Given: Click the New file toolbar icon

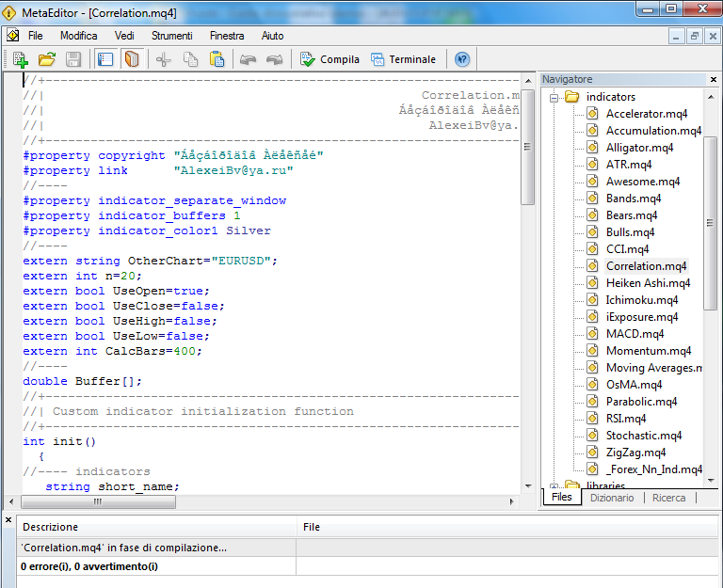Looking at the screenshot, I should [x=21, y=59].
